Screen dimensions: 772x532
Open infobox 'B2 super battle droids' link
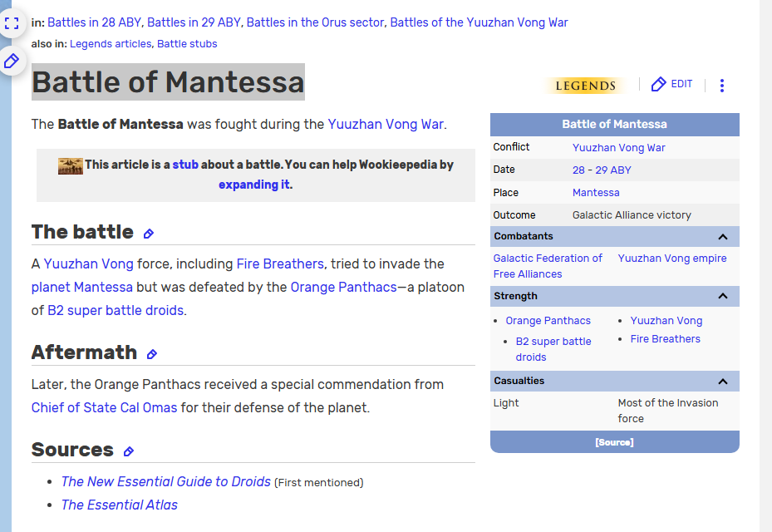point(553,349)
